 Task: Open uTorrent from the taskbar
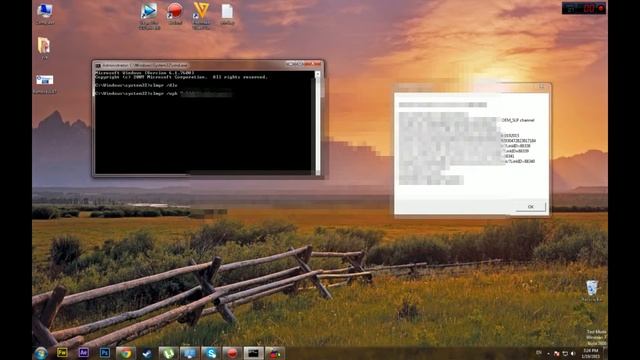pos(169,353)
